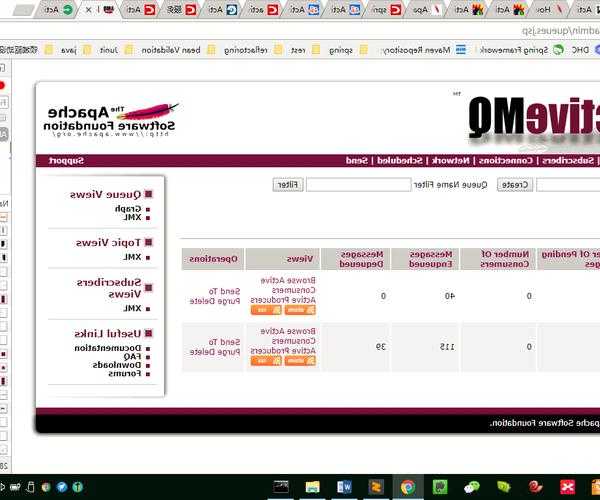Open the rss feed icon for the queue with 115 enqueued messages
This screenshot has width=600, height=500.
[x=262, y=361]
